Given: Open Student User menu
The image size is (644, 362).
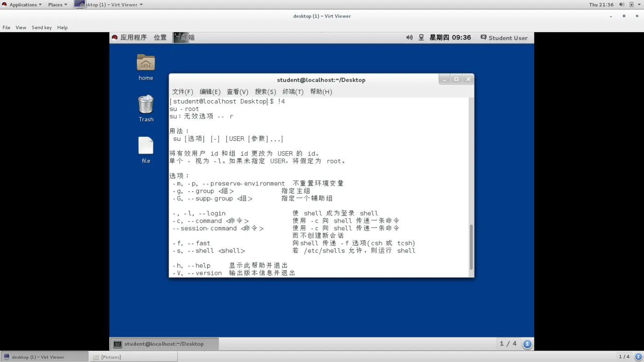Looking at the screenshot, I should click(504, 38).
